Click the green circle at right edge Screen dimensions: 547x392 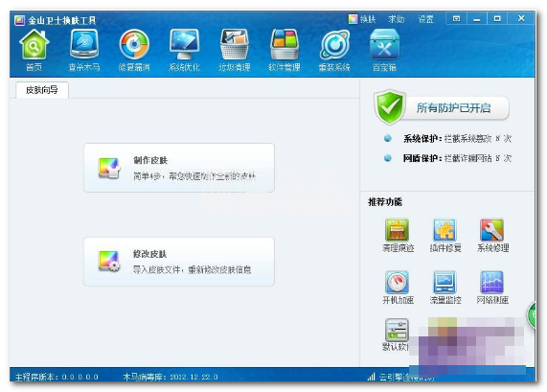click(532, 315)
